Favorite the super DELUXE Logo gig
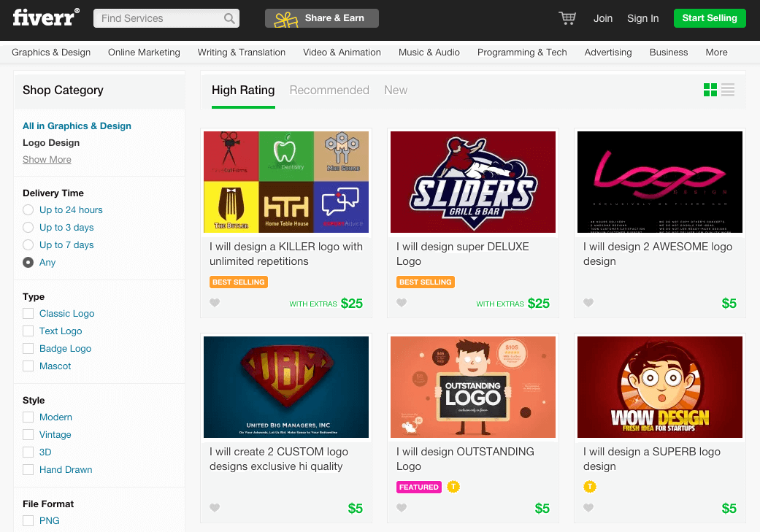 pyautogui.click(x=402, y=303)
